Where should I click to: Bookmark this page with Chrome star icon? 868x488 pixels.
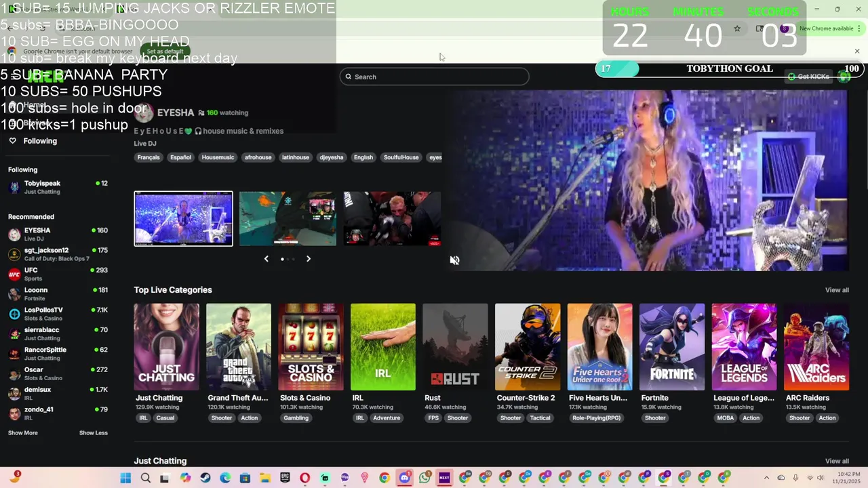[x=737, y=28]
